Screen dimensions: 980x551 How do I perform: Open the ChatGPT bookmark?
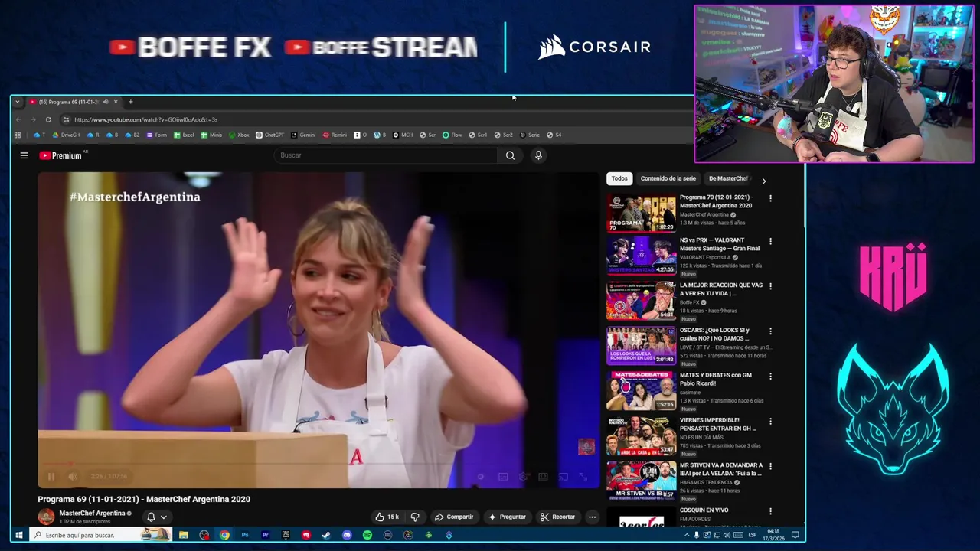point(269,135)
